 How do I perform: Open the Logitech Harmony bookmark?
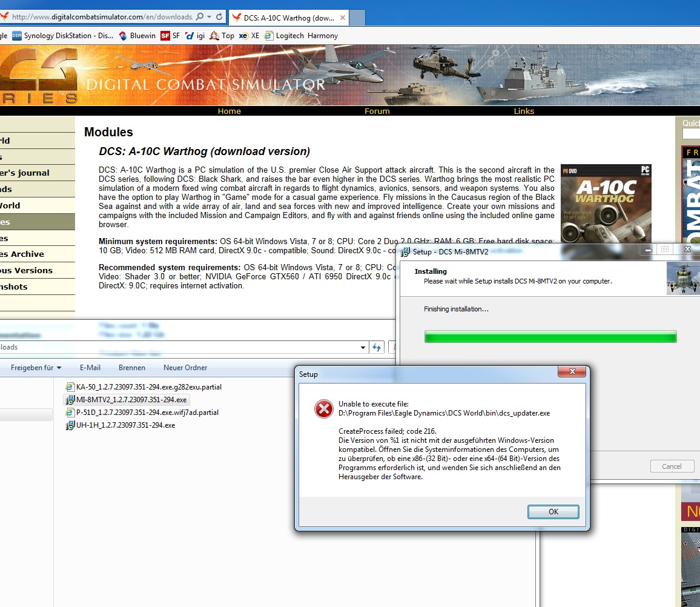301,36
